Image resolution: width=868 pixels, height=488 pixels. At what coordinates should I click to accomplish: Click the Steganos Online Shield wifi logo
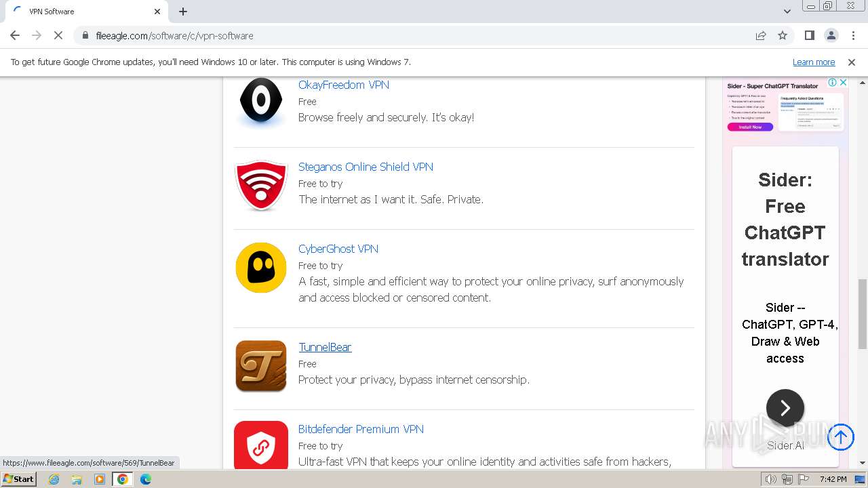coord(261,185)
